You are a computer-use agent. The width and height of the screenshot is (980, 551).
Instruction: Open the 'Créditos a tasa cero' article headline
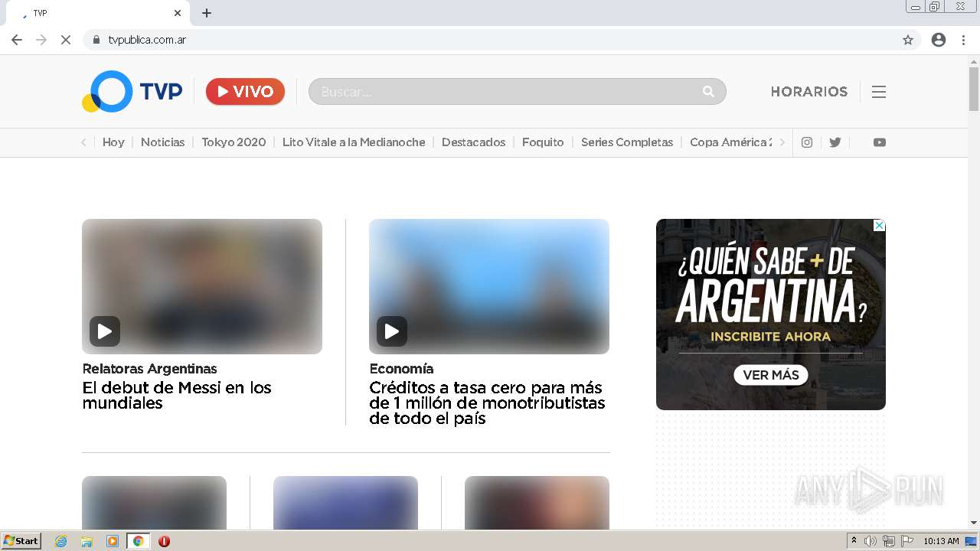tap(487, 403)
